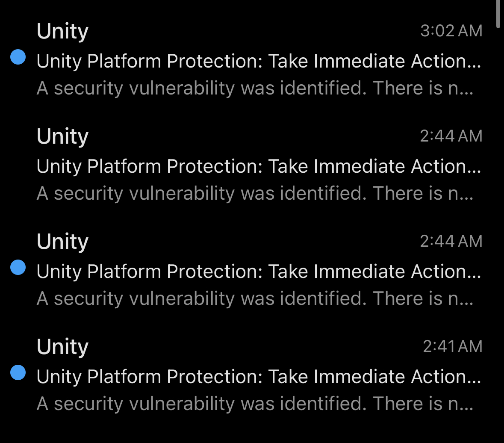
Task: Click the blue unread dot on the unread 2:44 AM email
Action: click(18, 267)
